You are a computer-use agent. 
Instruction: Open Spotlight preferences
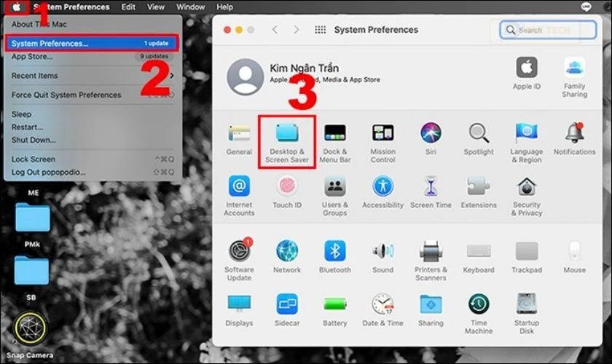coord(479,139)
